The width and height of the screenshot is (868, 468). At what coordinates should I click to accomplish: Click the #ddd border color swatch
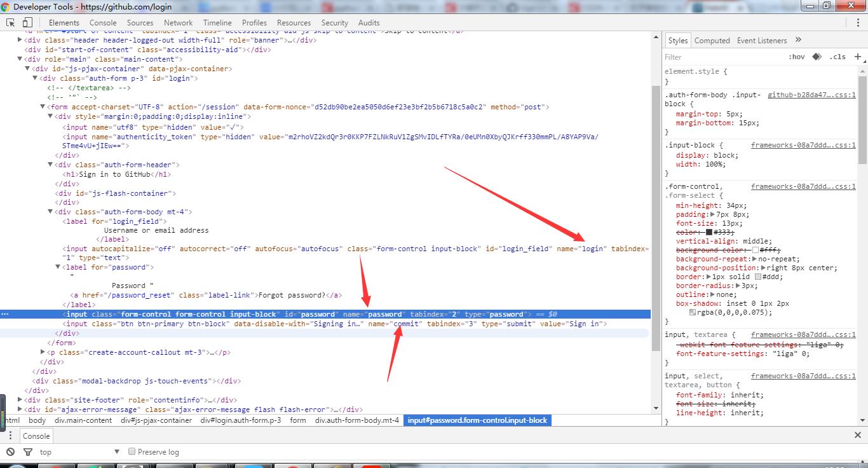pyautogui.click(x=759, y=277)
